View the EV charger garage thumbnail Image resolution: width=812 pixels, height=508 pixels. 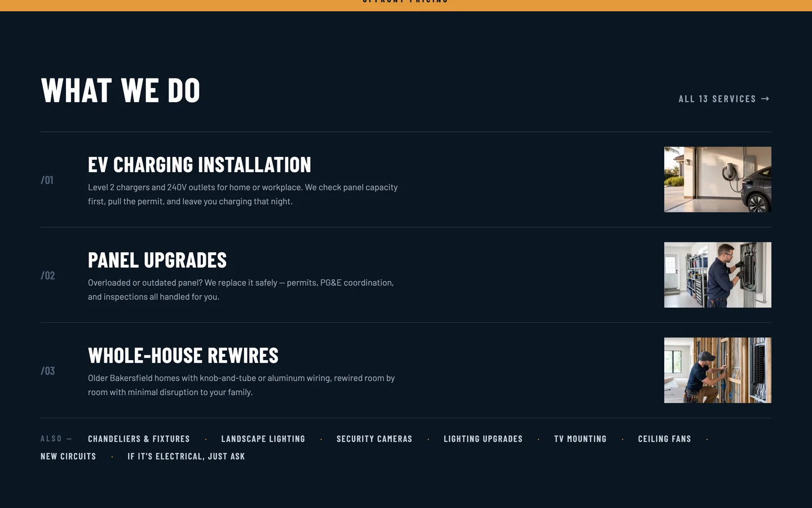click(x=718, y=179)
